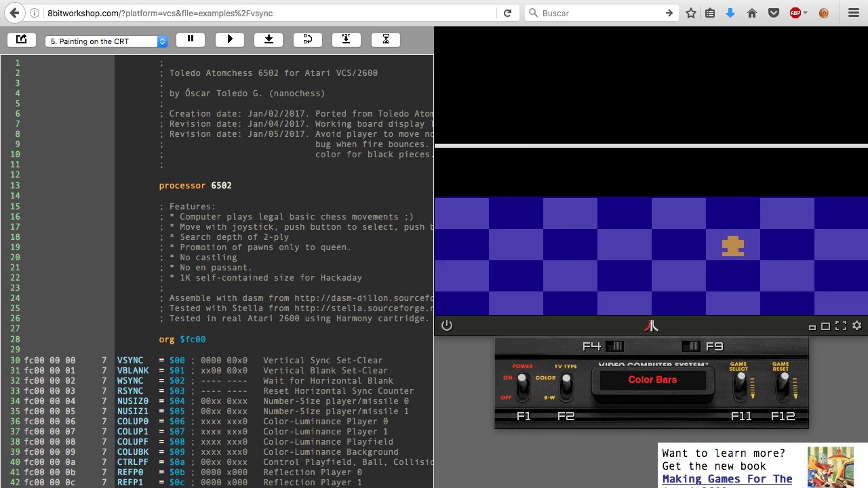Click the 'Color Bars' cartridge label

coord(652,380)
